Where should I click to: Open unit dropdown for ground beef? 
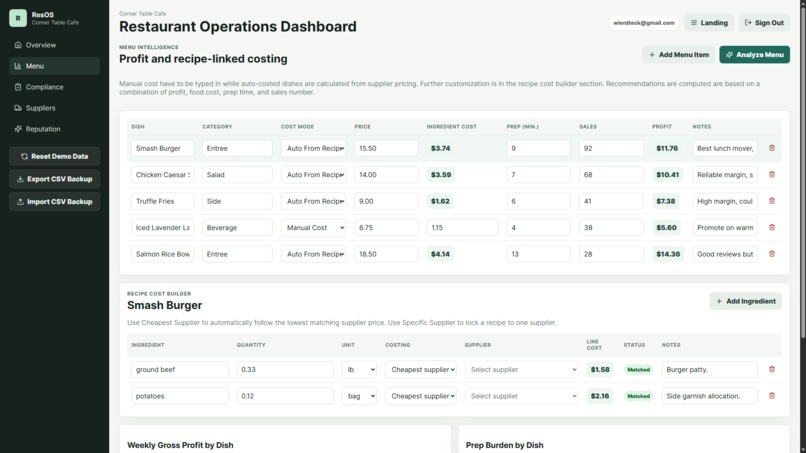(x=359, y=369)
